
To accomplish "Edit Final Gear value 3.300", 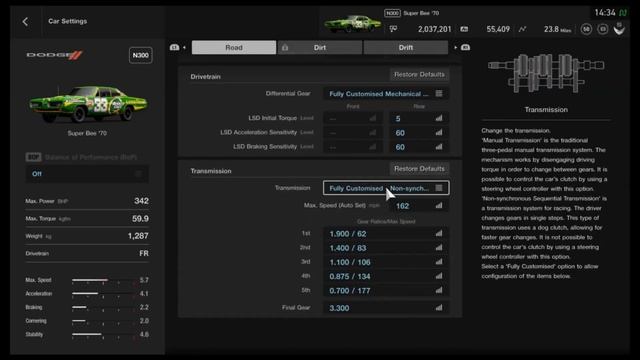I will (x=386, y=308).
